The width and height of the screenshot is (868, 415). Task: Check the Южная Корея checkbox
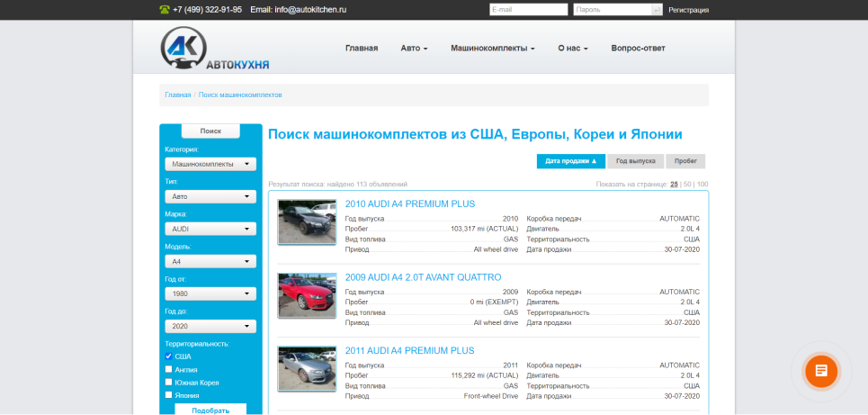[x=169, y=383]
